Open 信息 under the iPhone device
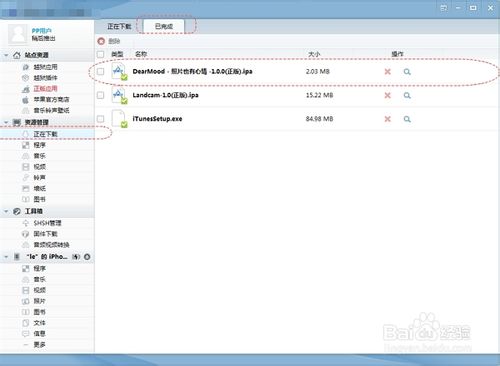Image resolution: width=500 pixels, height=366 pixels. point(39,334)
